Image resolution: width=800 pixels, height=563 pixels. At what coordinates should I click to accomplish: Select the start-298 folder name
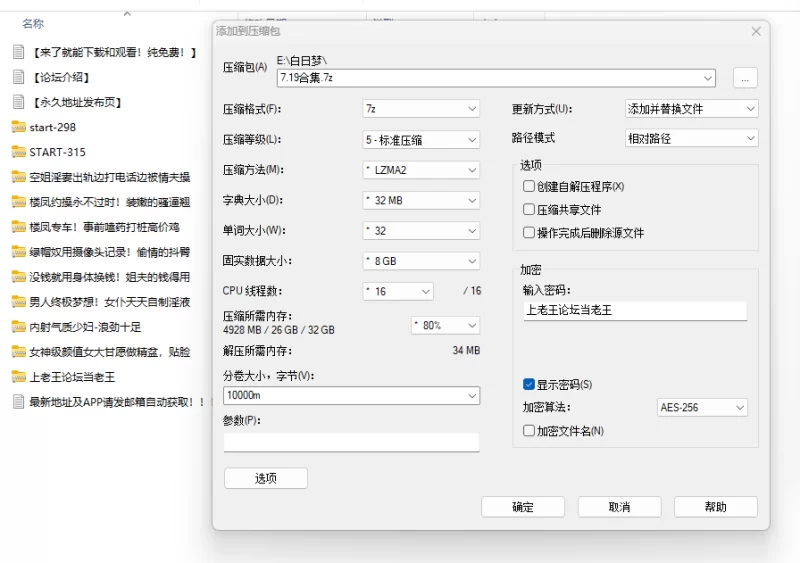tap(53, 127)
